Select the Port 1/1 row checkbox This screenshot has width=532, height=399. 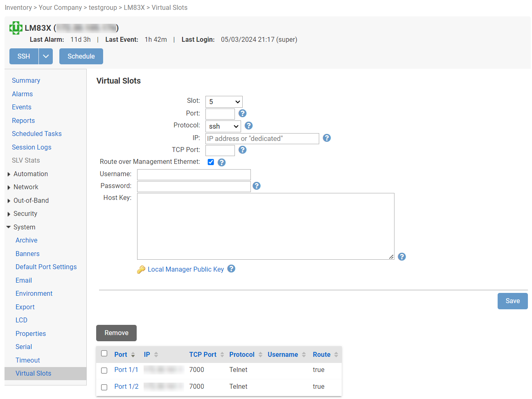[104, 370]
